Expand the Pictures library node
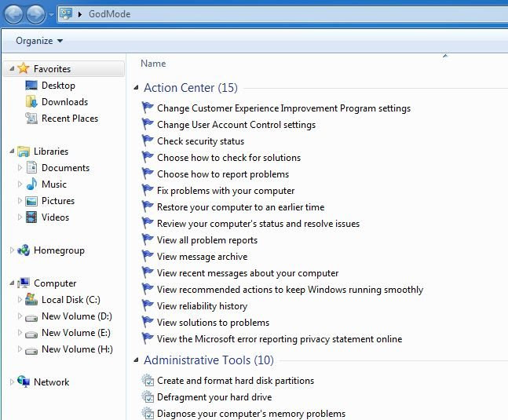The height and width of the screenshot is (420, 508). tap(20, 200)
